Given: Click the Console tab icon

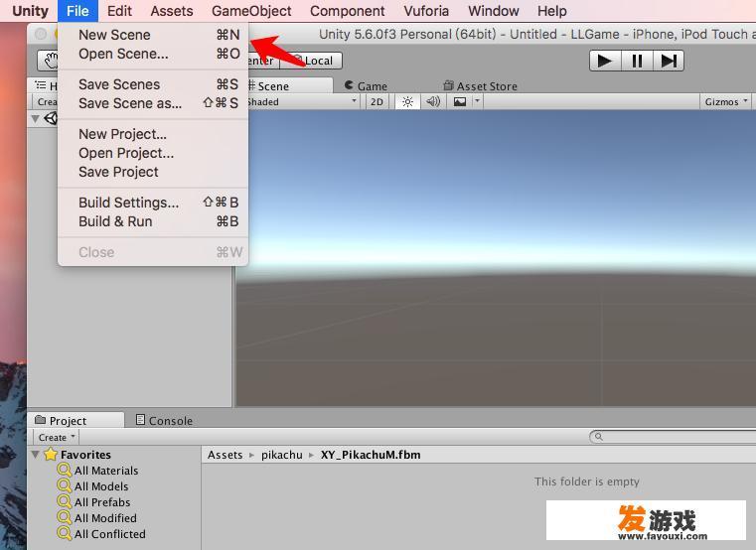Looking at the screenshot, I should pyautogui.click(x=140, y=419).
